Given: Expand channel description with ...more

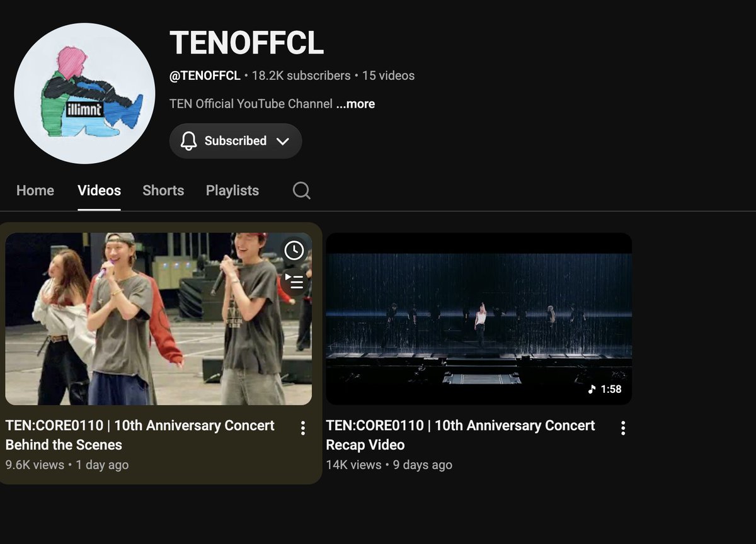Looking at the screenshot, I should pyautogui.click(x=355, y=104).
